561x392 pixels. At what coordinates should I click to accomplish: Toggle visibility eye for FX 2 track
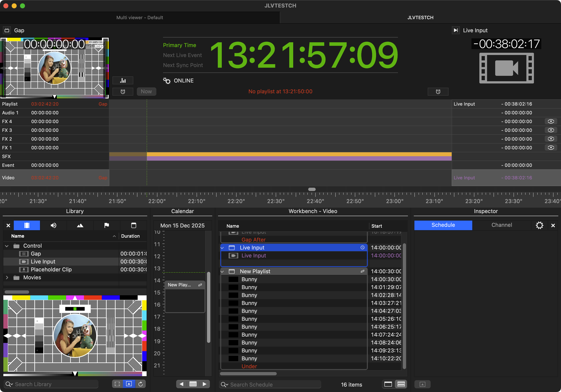coord(551,139)
